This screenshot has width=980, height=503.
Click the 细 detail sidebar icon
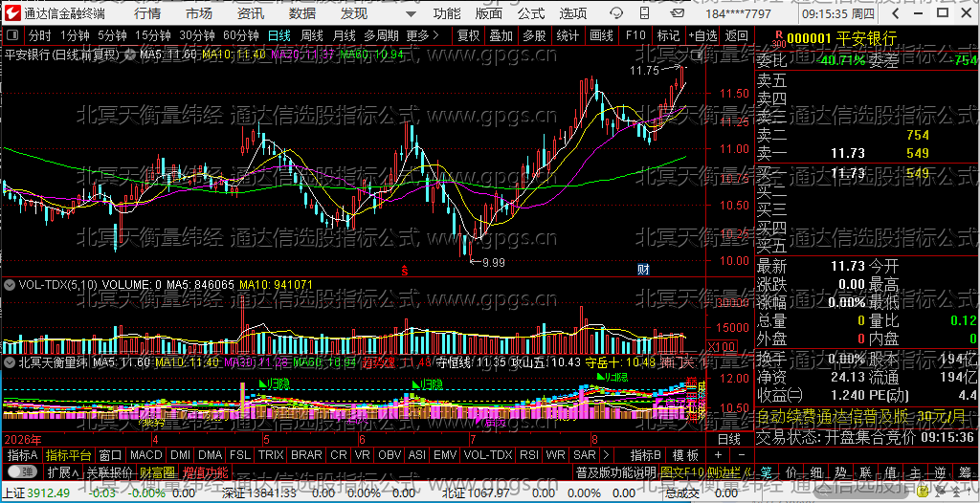tap(816, 471)
